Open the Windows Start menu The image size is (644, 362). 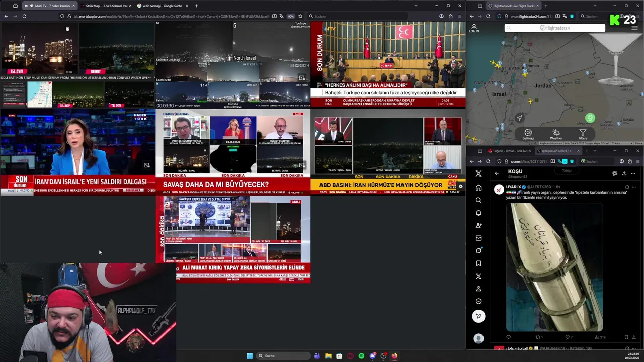[250, 356]
